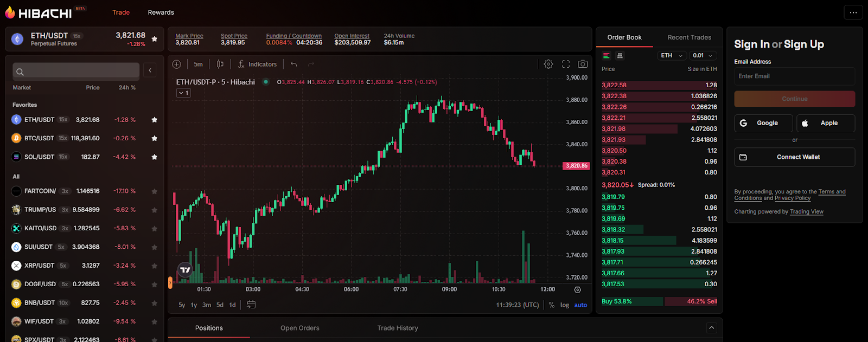Favorite TRUMP/USDT star
The height and width of the screenshot is (342, 868).
155,210
